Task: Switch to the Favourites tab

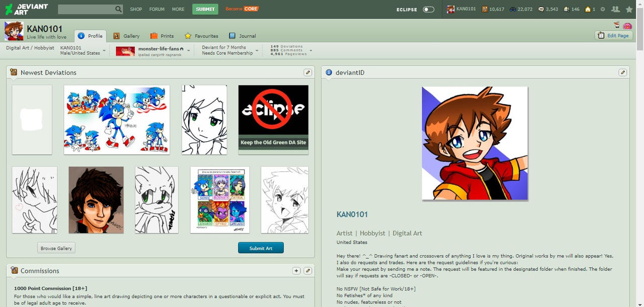Action: (x=201, y=36)
